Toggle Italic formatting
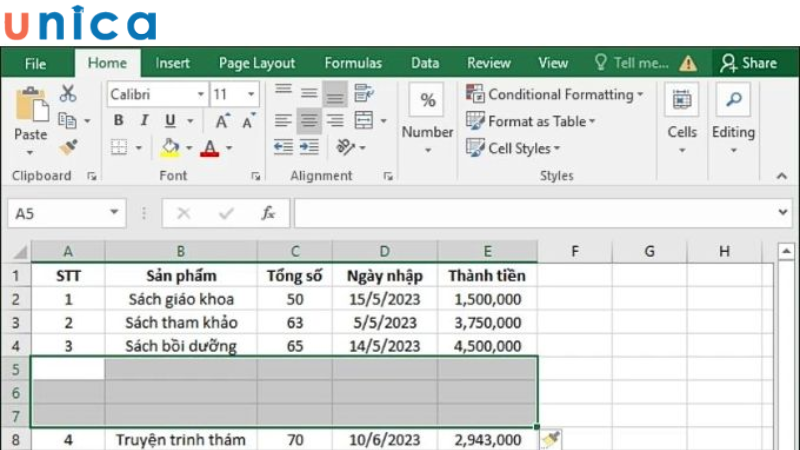 [144, 121]
